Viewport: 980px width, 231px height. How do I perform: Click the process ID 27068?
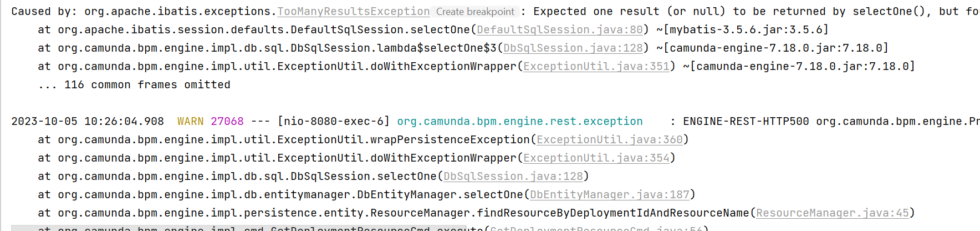(x=227, y=121)
